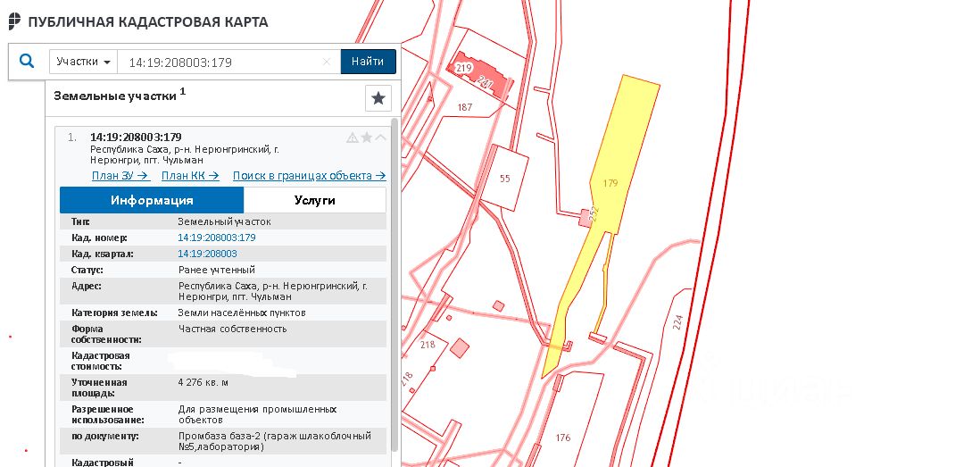
Task: Open the План КК link
Action: click(190, 176)
